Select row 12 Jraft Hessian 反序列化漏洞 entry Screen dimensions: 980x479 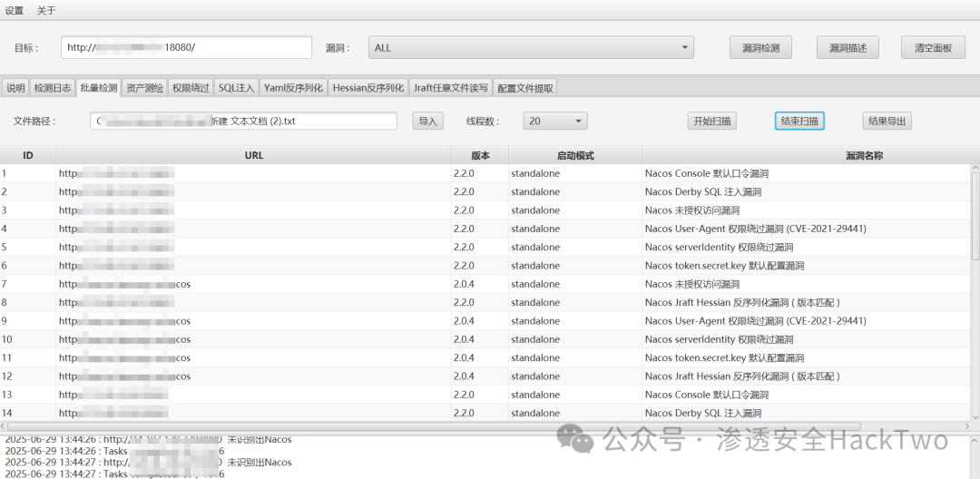point(485,376)
